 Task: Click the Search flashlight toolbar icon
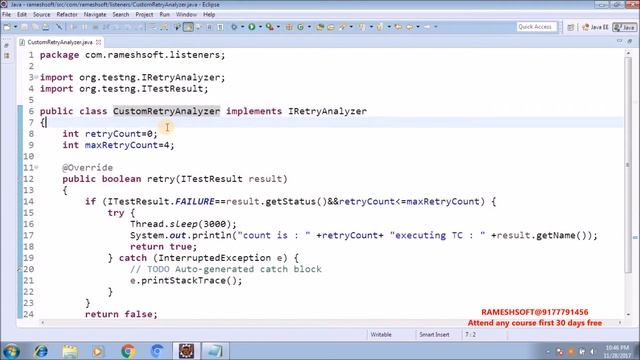click(x=343, y=27)
